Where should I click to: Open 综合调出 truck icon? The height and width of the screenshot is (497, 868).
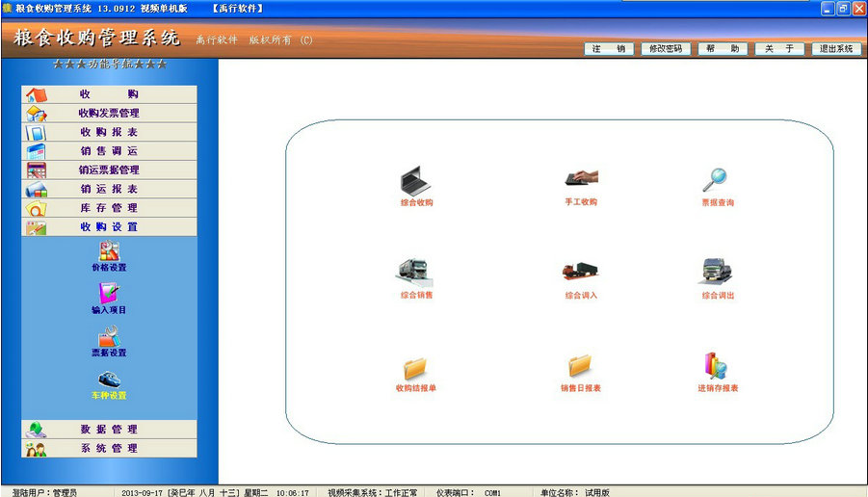715,273
